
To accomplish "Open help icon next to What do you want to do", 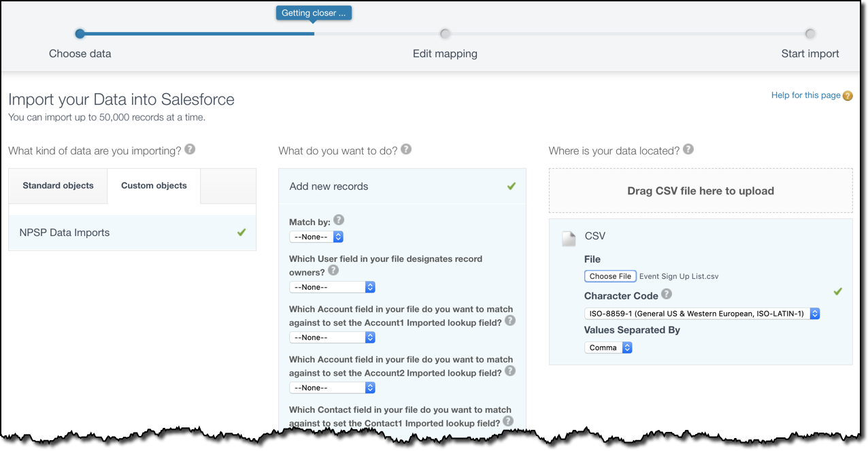I will coord(406,149).
